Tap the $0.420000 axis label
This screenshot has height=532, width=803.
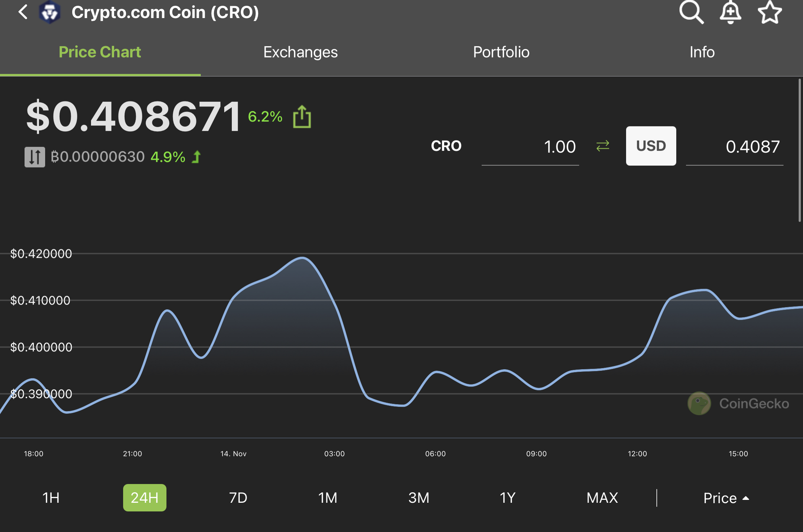click(41, 254)
